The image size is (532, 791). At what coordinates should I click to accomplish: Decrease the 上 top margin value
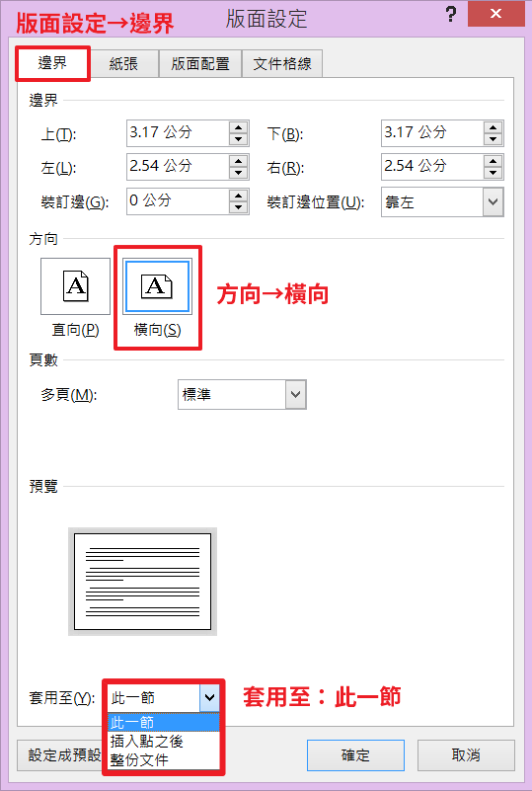tap(238, 140)
